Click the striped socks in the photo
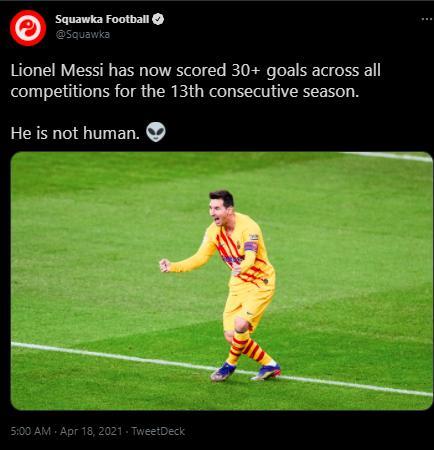 [x=248, y=348]
